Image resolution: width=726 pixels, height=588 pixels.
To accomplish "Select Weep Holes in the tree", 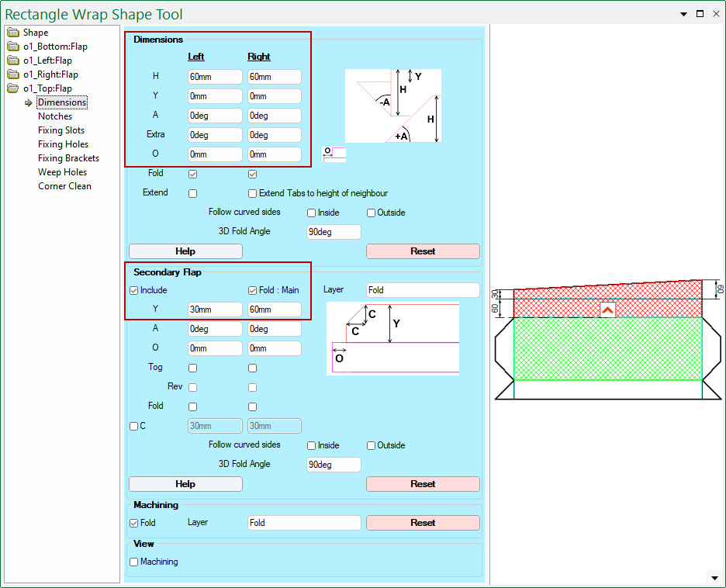I will point(63,171).
